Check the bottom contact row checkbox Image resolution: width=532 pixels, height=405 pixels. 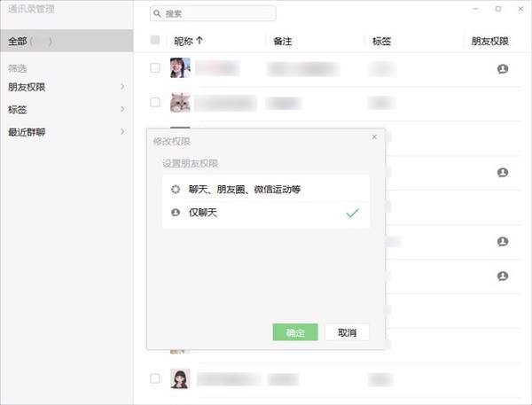(x=155, y=378)
